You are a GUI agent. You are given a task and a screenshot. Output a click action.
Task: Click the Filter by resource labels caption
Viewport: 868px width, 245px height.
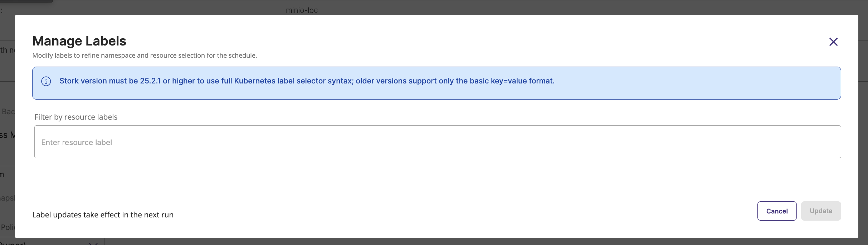pyautogui.click(x=76, y=117)
